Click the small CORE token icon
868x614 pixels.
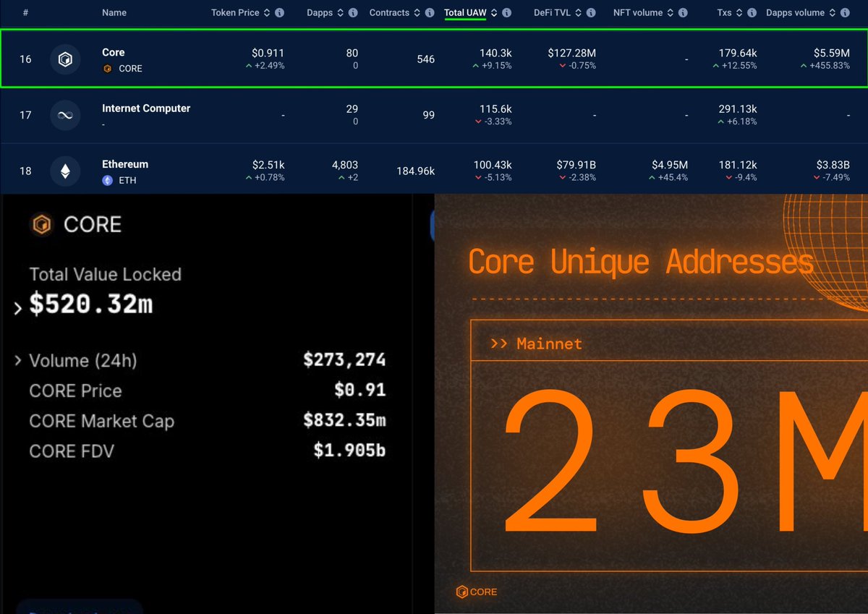click(107, 69)
